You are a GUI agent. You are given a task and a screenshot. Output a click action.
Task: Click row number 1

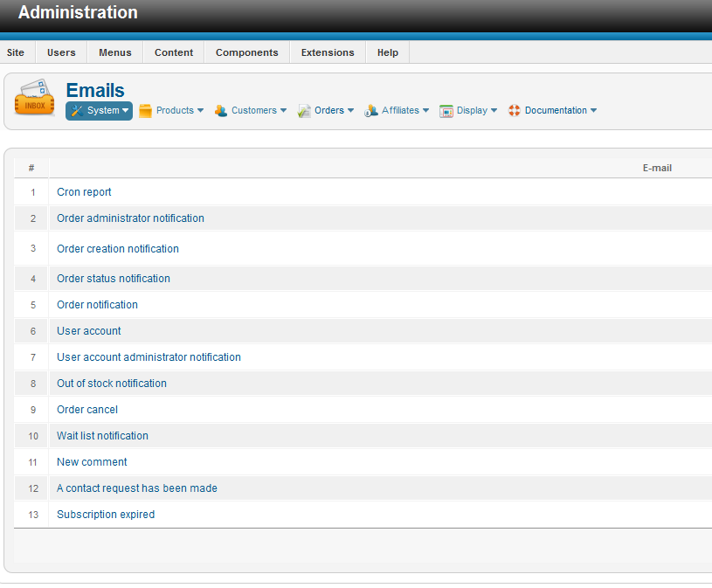pyautogui.click(x=33, y=192)
